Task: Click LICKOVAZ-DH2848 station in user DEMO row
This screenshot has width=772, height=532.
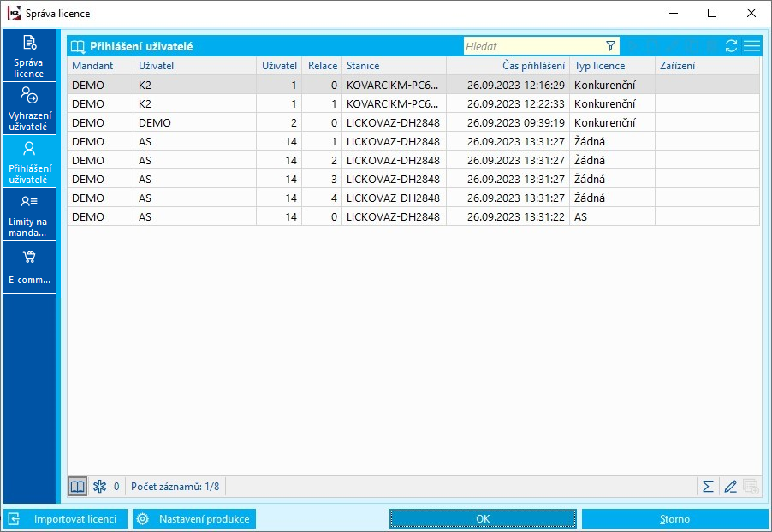Action: (x=394, y=122)
